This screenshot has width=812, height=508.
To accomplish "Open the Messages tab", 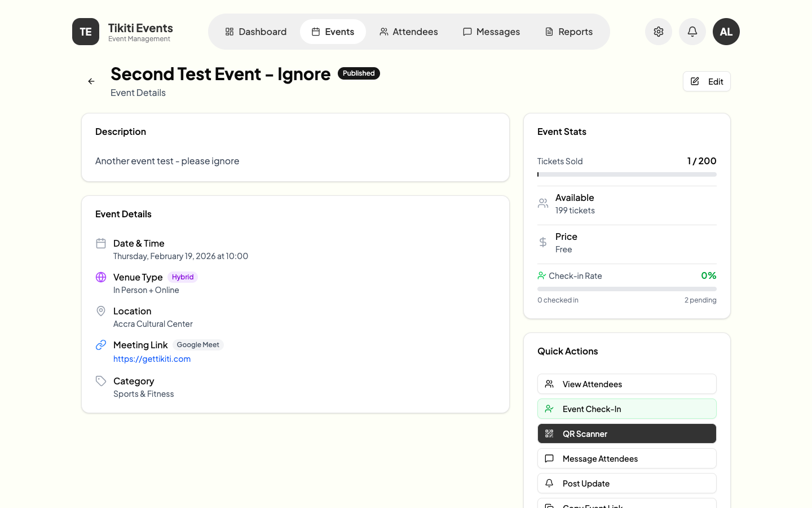I will (x=491, y=32).
